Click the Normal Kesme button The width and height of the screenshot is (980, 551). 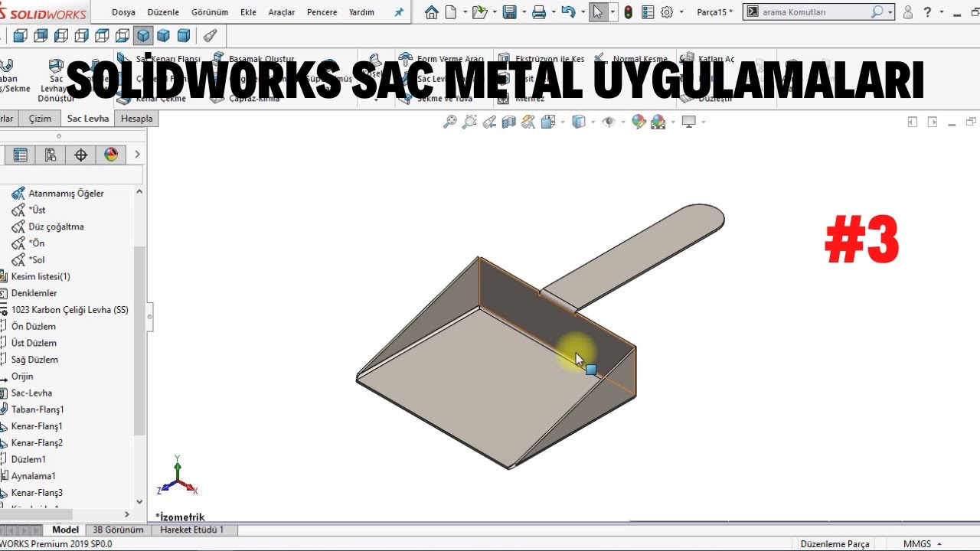tap(631, 59)
